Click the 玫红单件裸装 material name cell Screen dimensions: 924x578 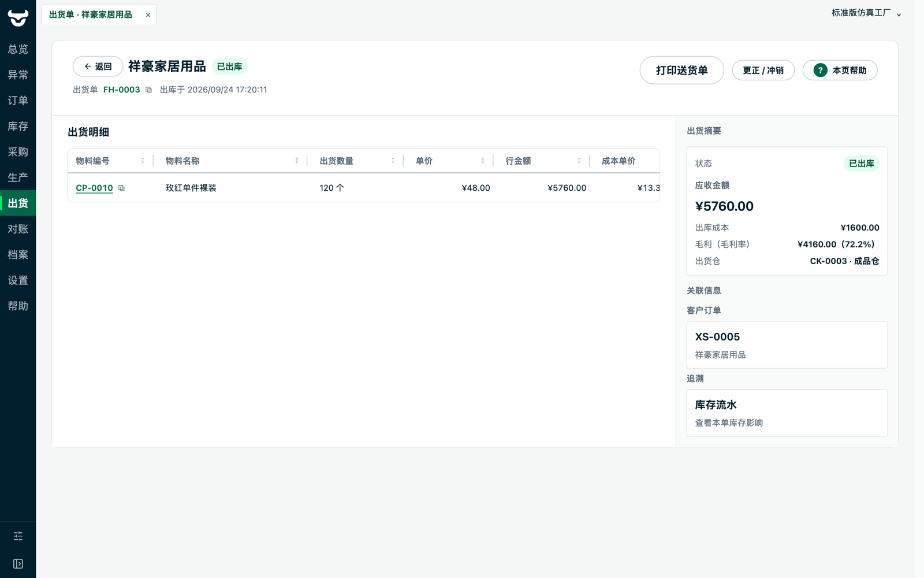coord(191,188)
